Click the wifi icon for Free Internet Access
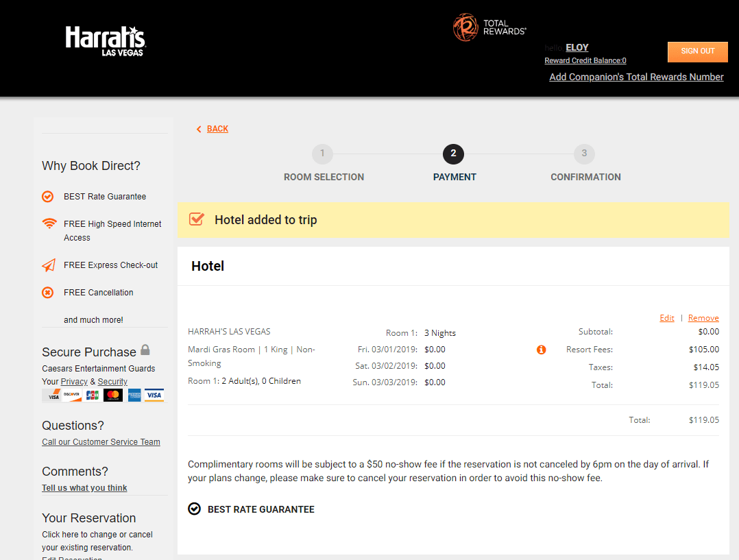 (49, 223)
